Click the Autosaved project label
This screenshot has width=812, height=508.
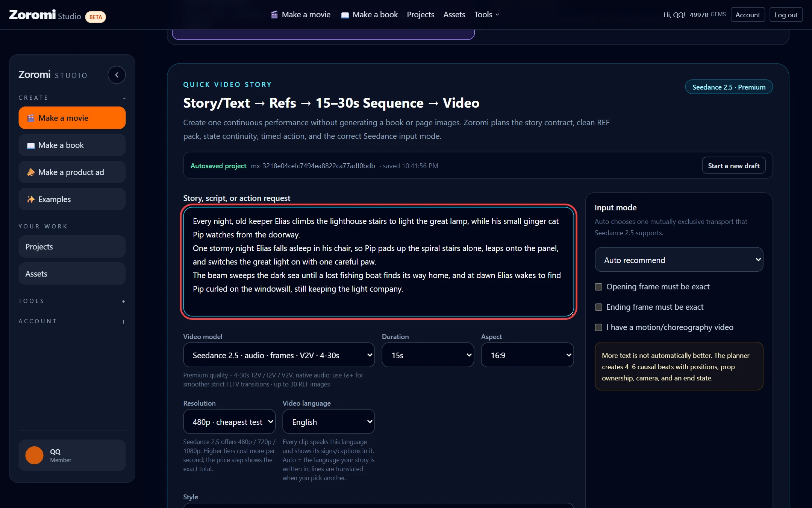coord(218,166)
